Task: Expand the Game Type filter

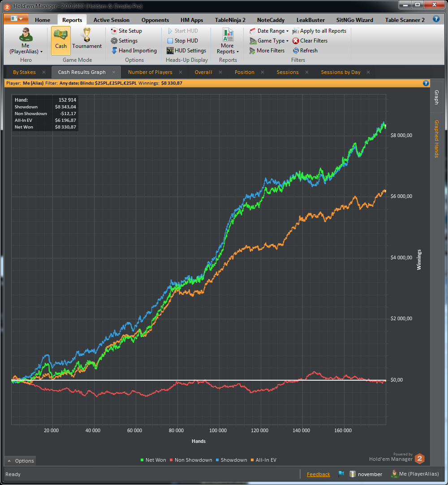Action: (x=269, y=41)
